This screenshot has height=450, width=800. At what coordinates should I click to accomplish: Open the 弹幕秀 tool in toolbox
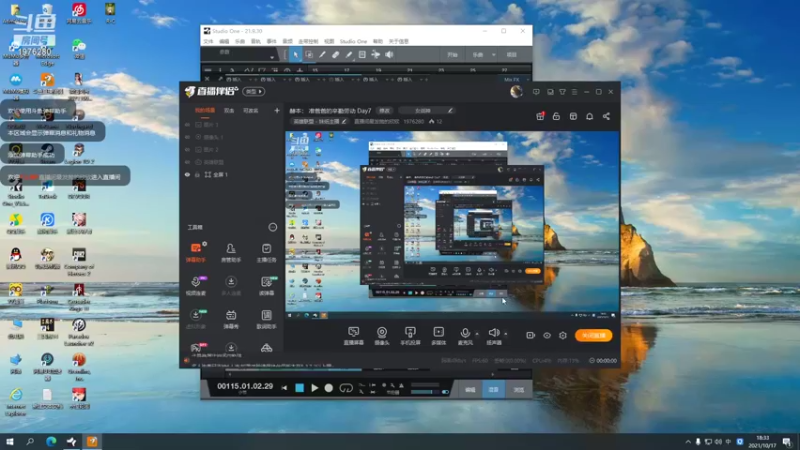click(231, 319)
